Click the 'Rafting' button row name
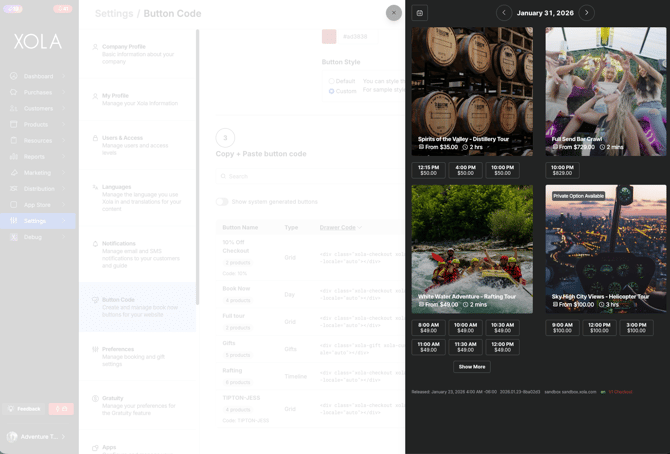 pyautogui.click(x=232, y=370)
